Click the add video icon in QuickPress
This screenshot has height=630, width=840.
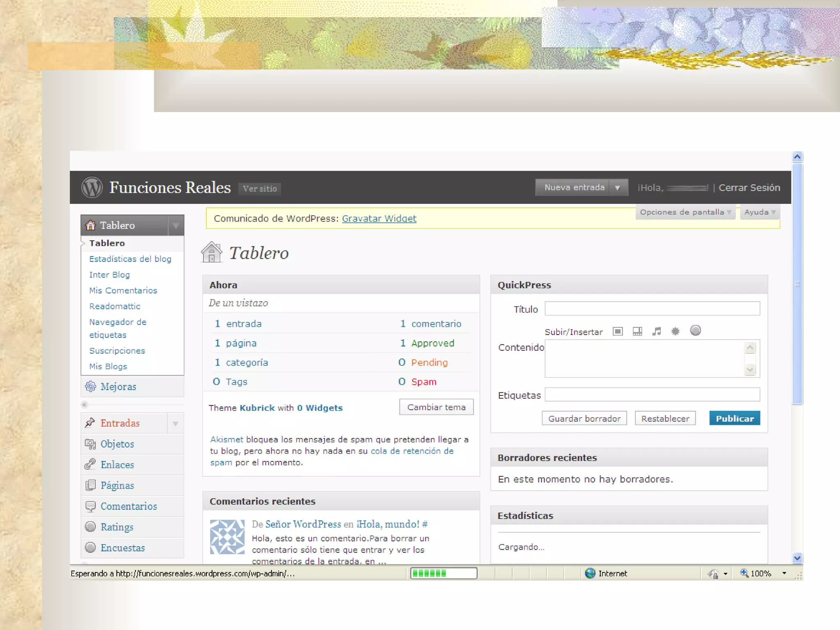[637, 331]
